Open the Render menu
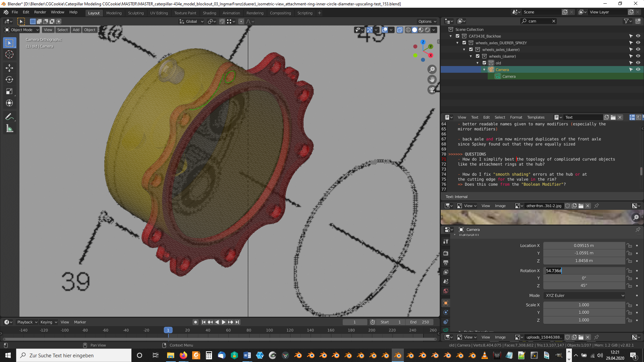The width and height of the screenshot is (644, 362). coord(40,12)
